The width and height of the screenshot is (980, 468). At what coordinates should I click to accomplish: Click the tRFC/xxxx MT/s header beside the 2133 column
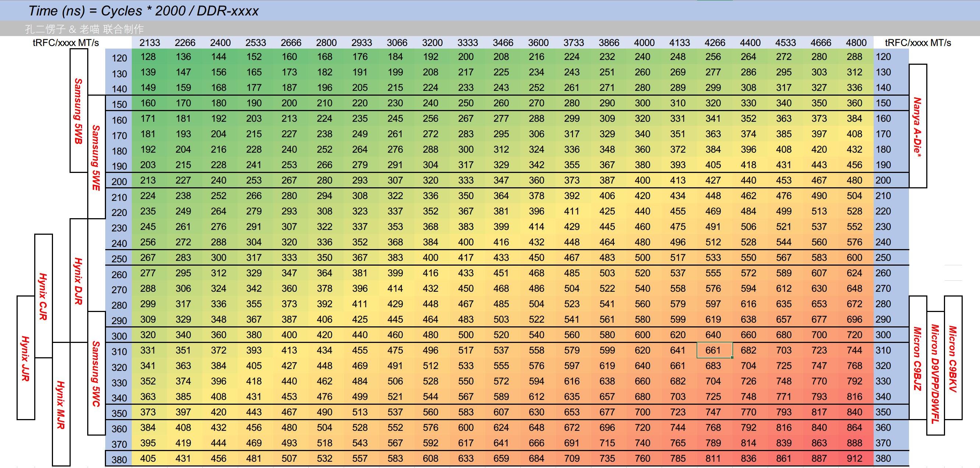click(66, 43)
